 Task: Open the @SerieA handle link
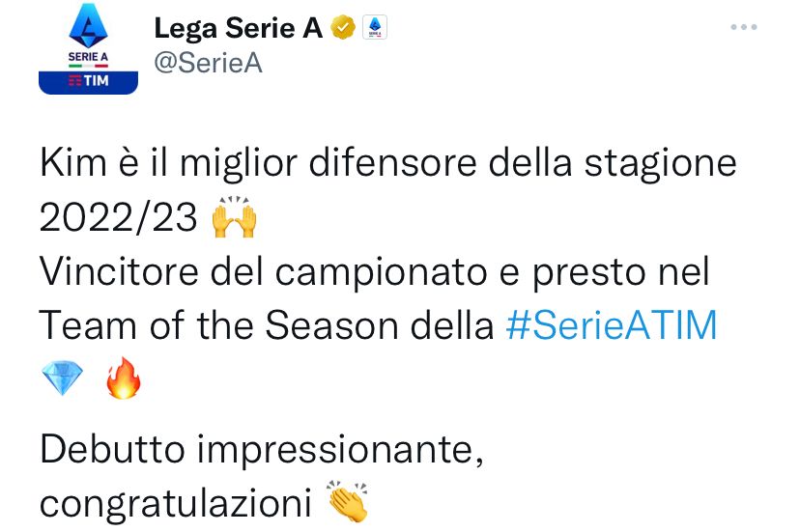[209, 63]
